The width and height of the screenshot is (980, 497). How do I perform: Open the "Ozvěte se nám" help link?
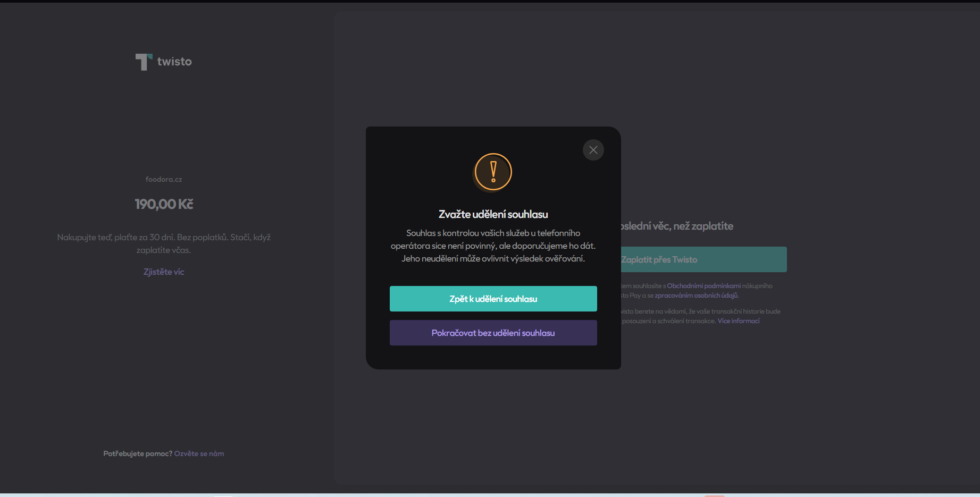199,453
